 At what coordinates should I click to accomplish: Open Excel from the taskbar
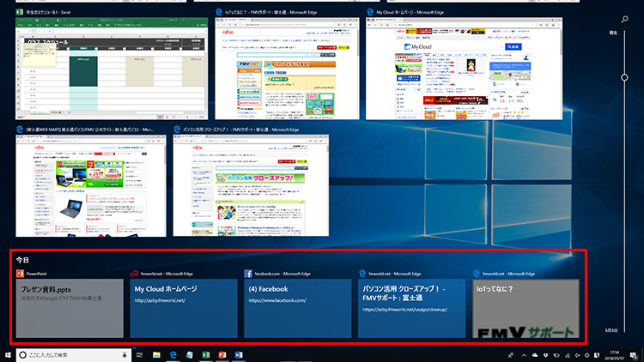206,354
